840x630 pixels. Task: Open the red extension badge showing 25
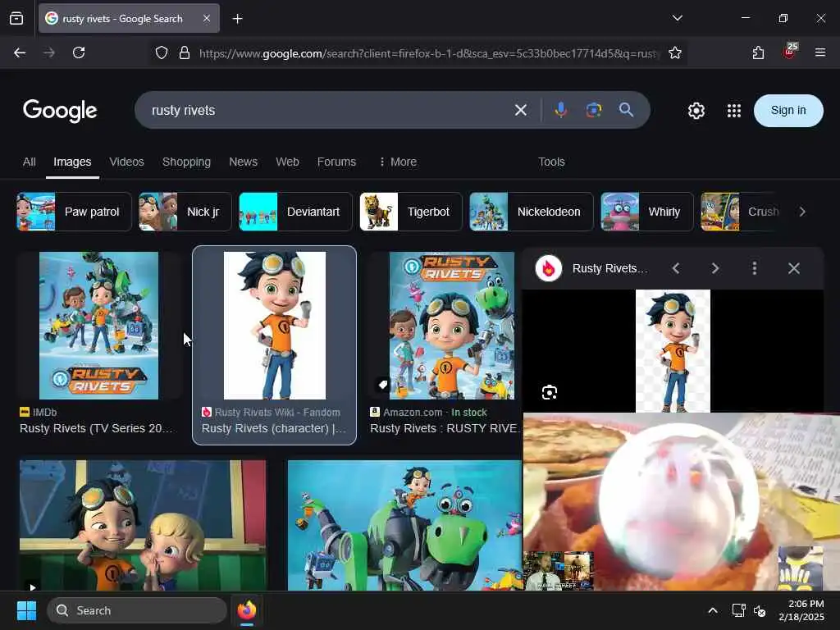(790, 52)
